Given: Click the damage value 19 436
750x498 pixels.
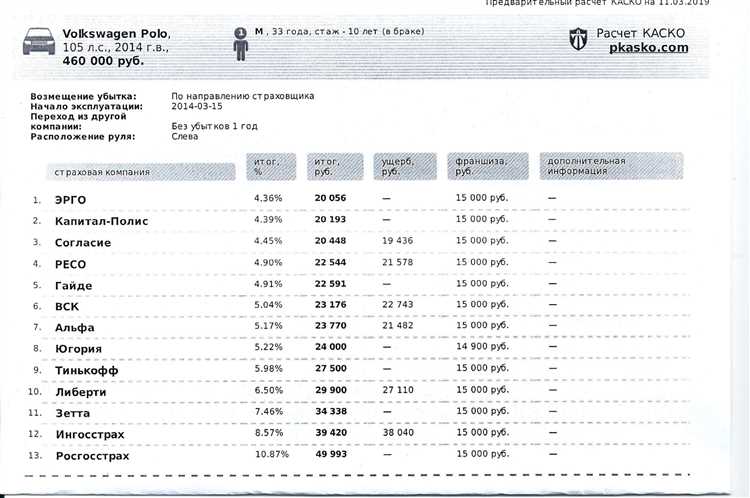Looking at the screenshot, I should coord(397,241).
